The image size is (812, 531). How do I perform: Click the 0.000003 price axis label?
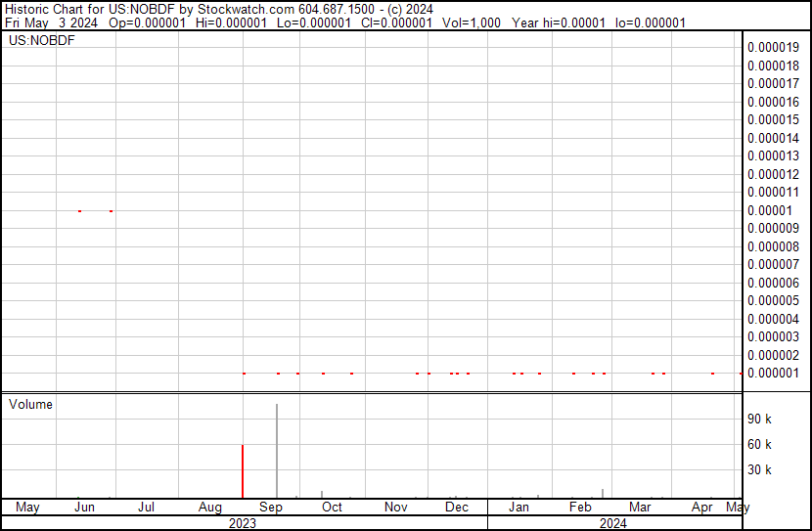(x=773, y=337)
